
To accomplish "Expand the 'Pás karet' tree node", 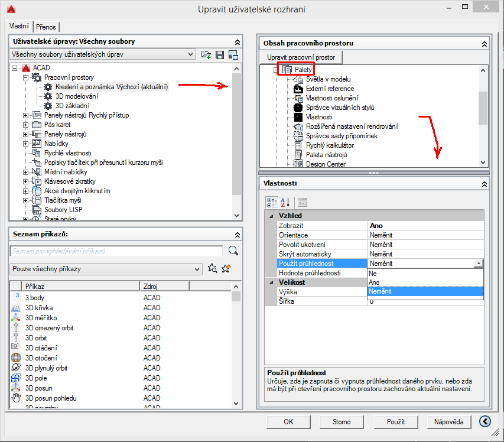I will [26, 125].
